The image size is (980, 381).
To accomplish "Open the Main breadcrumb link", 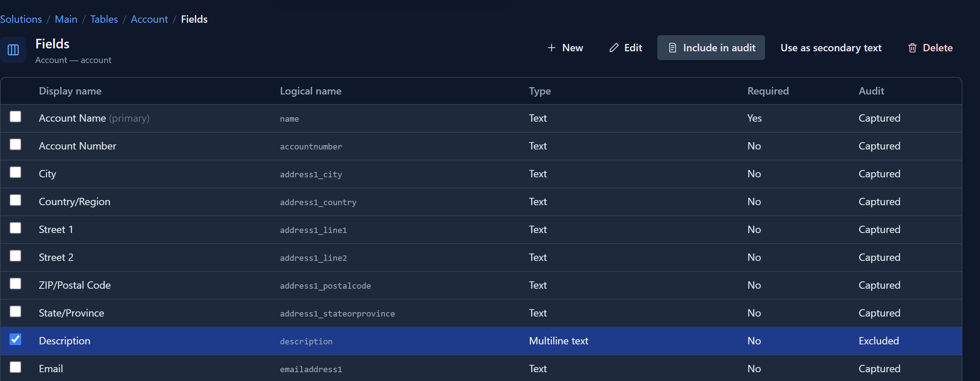I will point(66,19).
